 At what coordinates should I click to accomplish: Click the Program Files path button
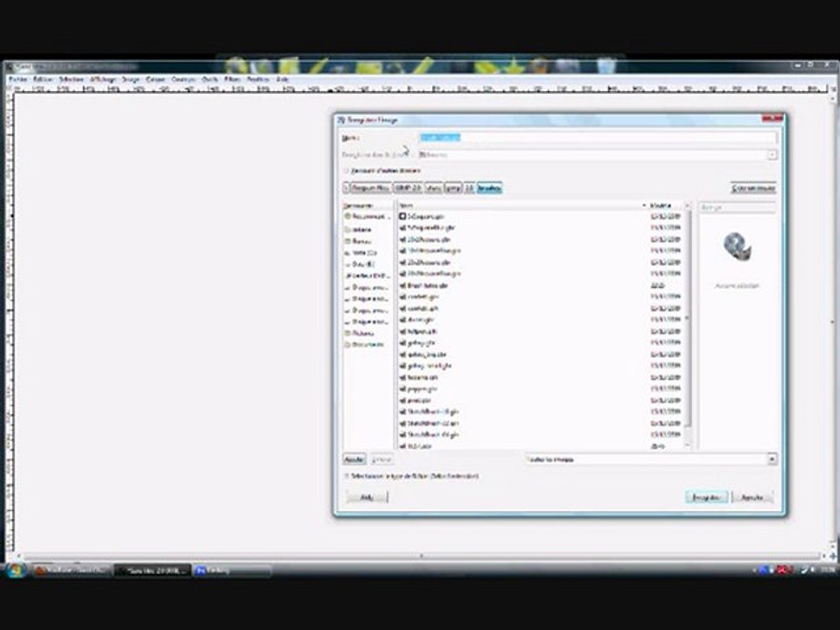pyautogui.click(x=371, y=188)
